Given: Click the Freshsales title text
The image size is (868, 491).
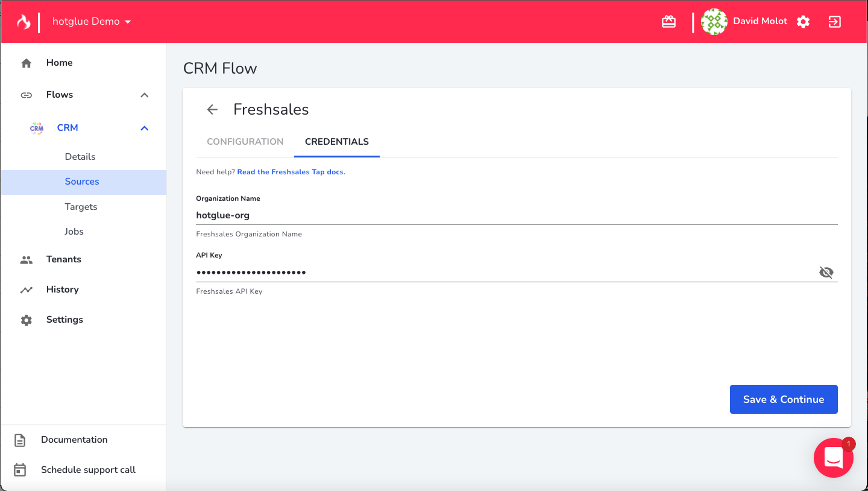Looking at the screenshot, I should pos(271,109).
